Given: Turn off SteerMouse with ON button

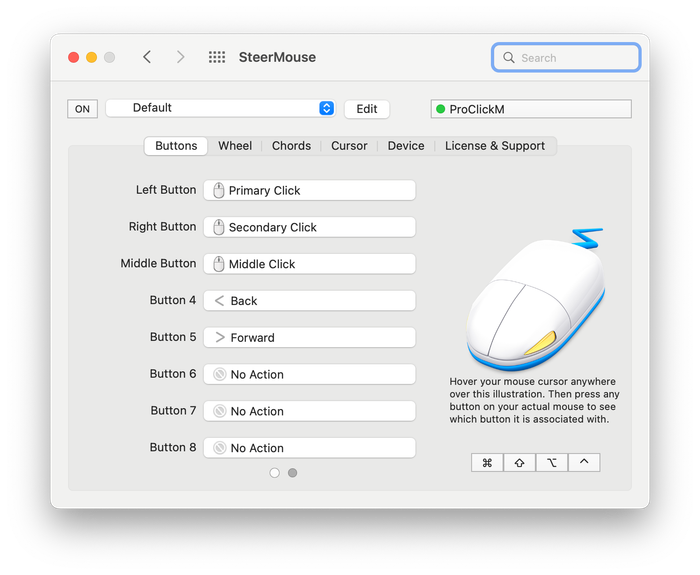Looking at the screenshot, I should point(82,109).
